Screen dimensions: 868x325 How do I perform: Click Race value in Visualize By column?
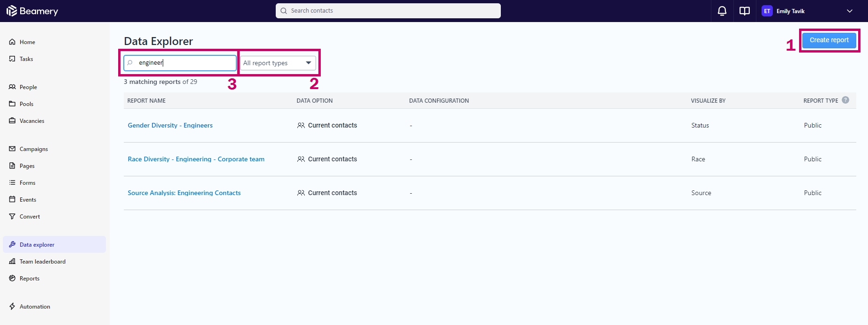(698, 159)
